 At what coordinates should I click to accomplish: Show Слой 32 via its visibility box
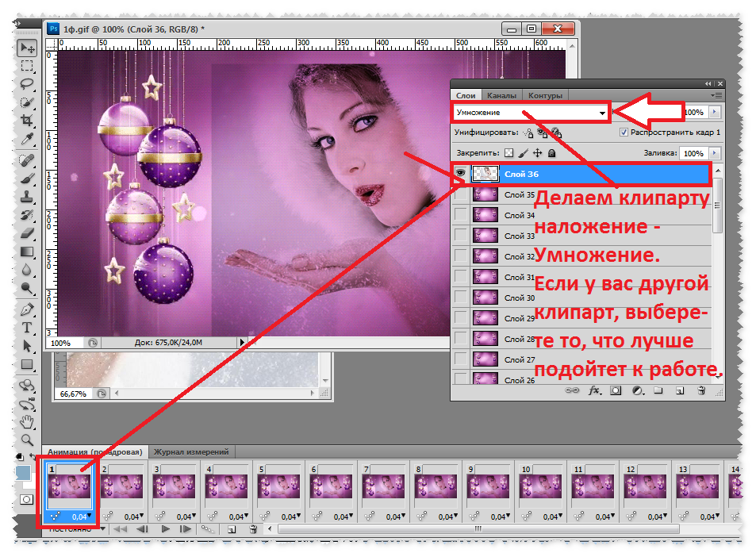pyautogui.click(x=460, y=256)
